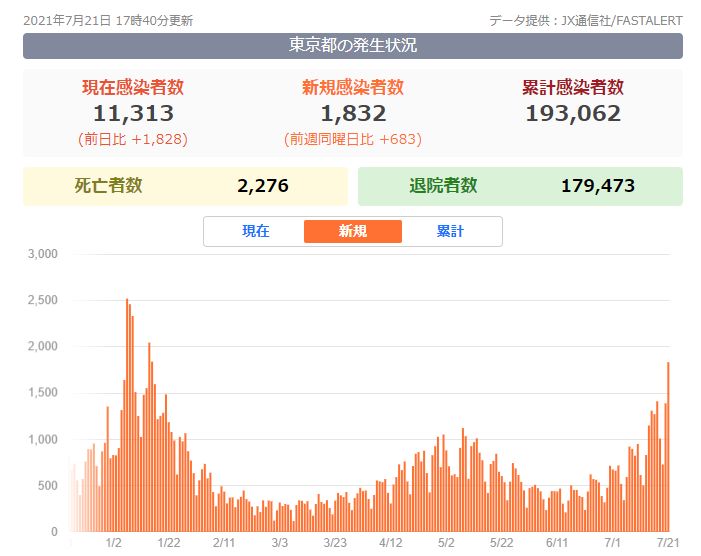This screenshot has width=701, height=556.
Task: Click the 退院者数 label
Action: point(443,185)
